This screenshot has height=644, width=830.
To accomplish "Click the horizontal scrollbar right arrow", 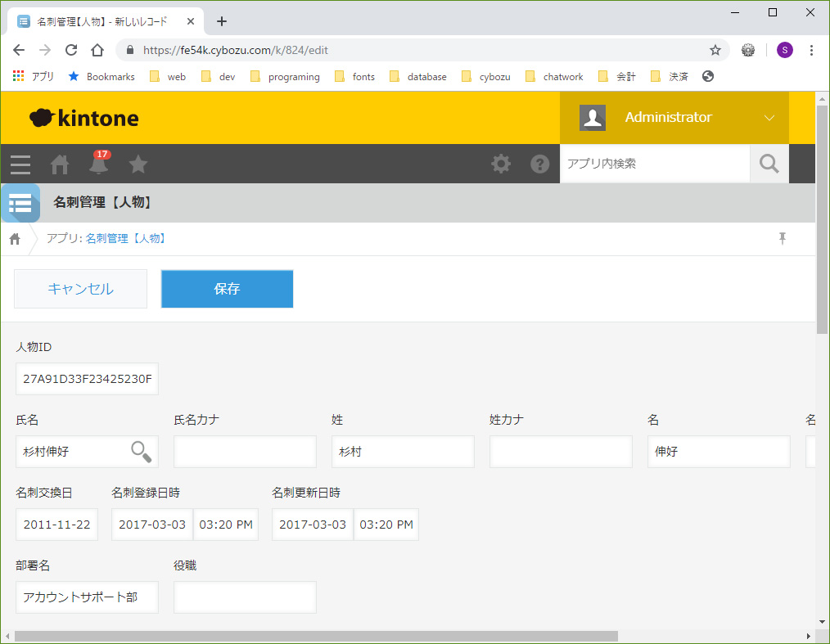I will [808, 636].
